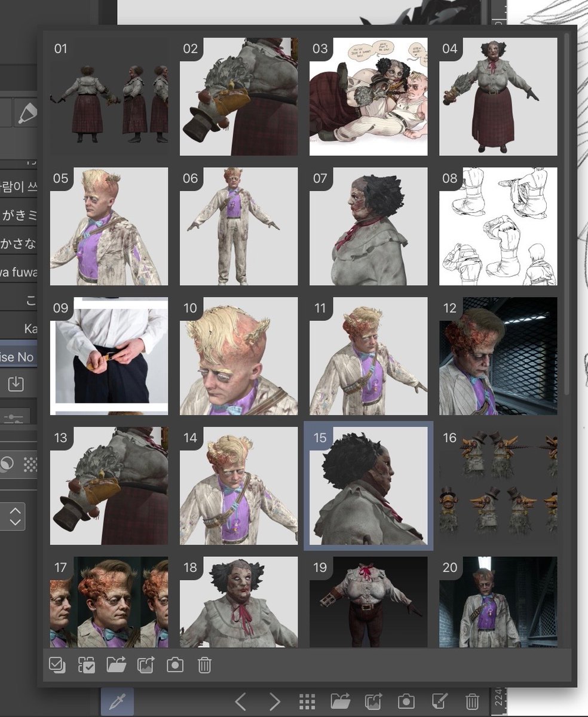
Task: Click the edit note icon in Sub View bar
Action: pos(439,701)
